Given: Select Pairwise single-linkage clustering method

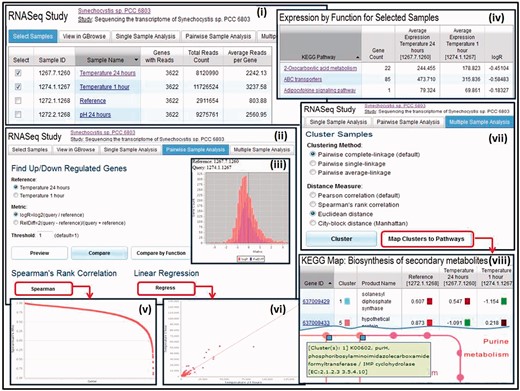Looking at the screenshot, I should point(313,164).
